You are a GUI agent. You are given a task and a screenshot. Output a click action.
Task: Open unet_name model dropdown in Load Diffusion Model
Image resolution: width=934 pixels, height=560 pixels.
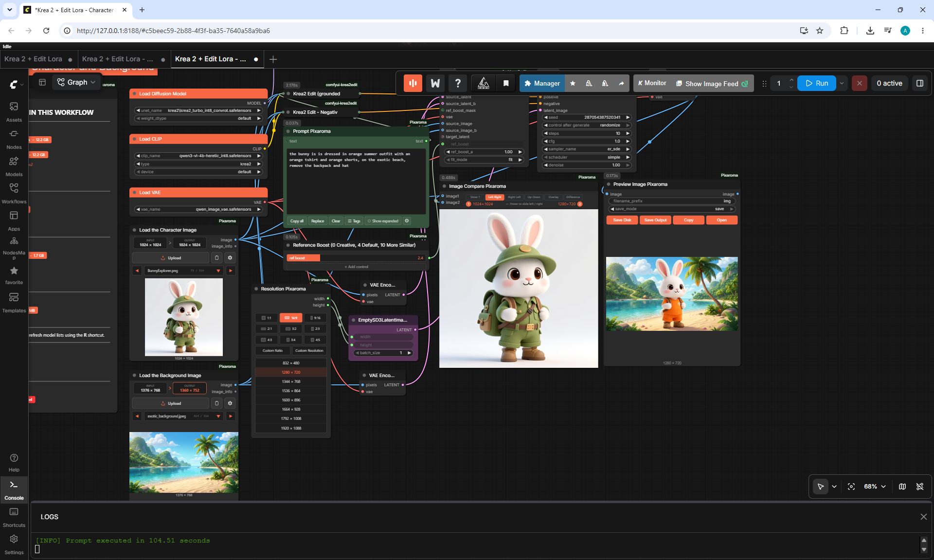pos(198,110)
